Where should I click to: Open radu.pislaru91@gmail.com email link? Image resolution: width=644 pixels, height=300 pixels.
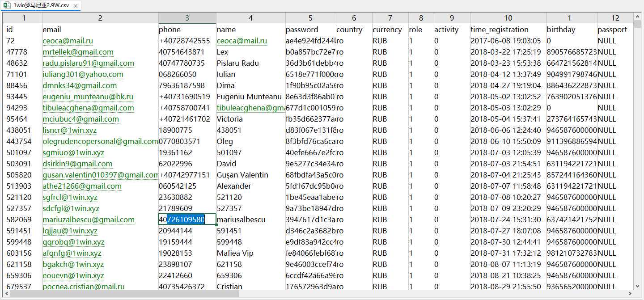(89, 63)
